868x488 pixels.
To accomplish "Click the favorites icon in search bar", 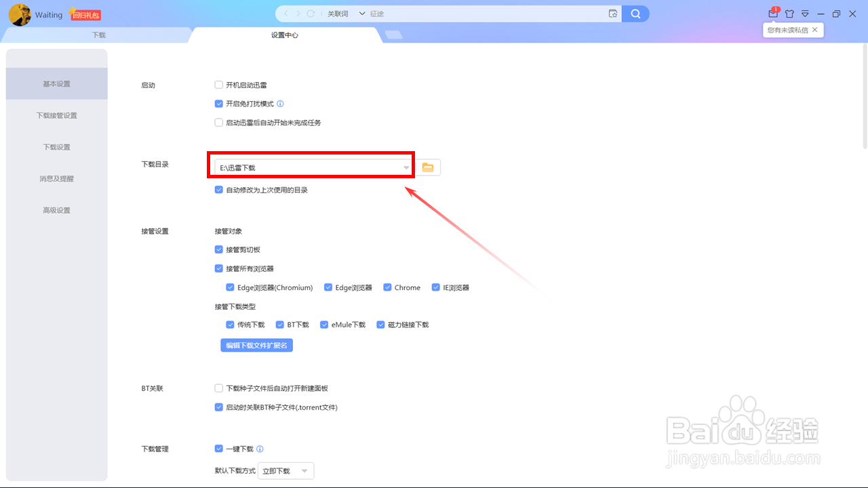I will click(x=613, y=14).
